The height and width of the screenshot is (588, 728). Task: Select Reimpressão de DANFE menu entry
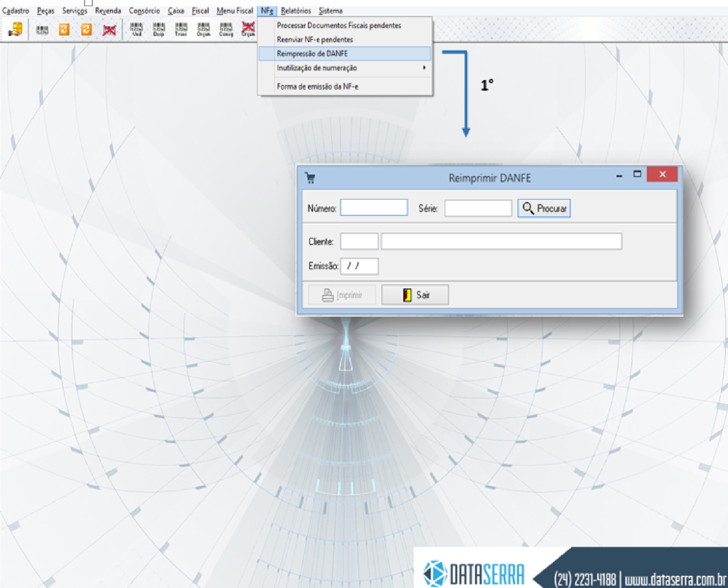point(345,54)
